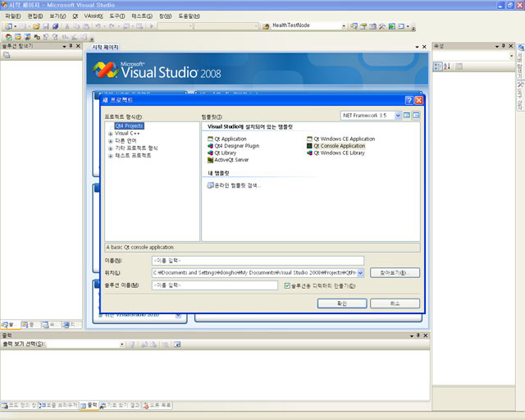The height and width of the screenshot is (420, 525).
Task: Click the yellow folder icon in second toolbar row
Action: (18, 37)
